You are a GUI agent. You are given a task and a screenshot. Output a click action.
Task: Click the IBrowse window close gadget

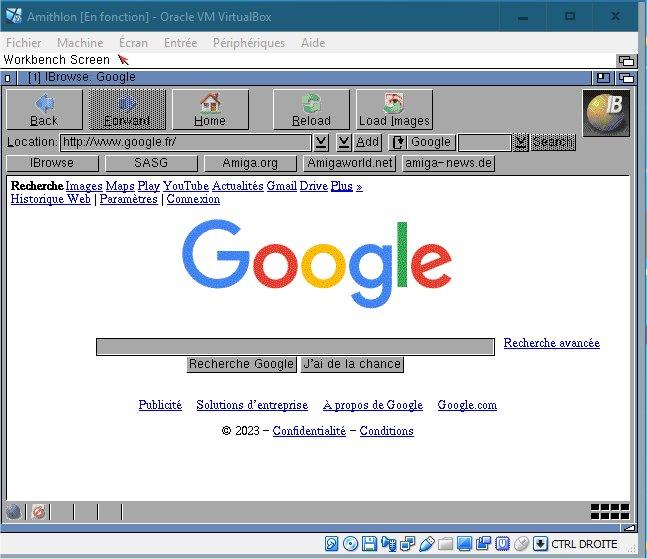[8, 78]
